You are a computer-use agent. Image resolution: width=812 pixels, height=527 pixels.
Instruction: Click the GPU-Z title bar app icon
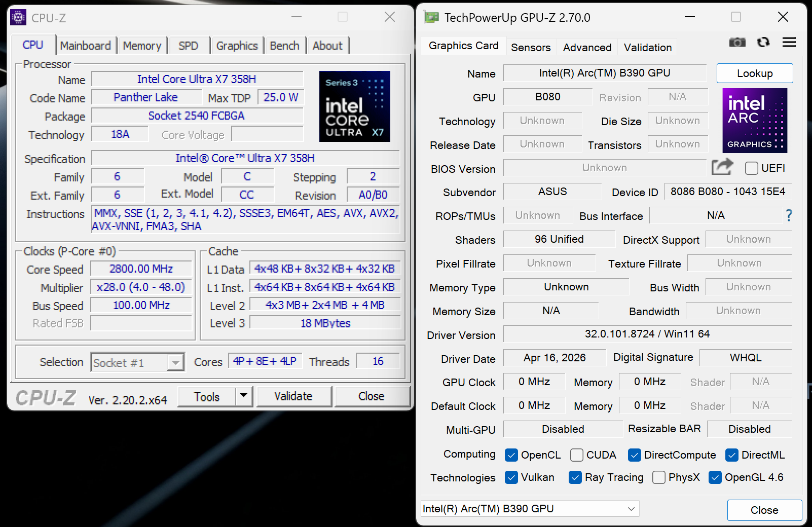[x=431, y=17]
